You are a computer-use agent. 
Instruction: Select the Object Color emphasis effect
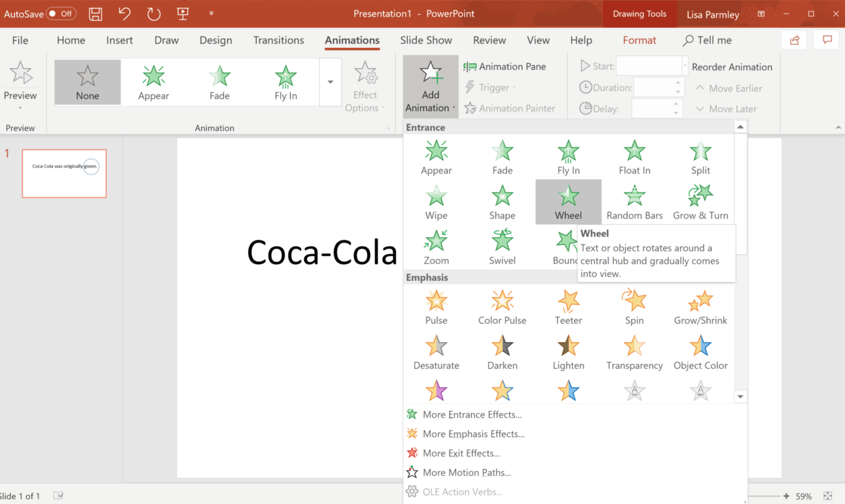700,352
